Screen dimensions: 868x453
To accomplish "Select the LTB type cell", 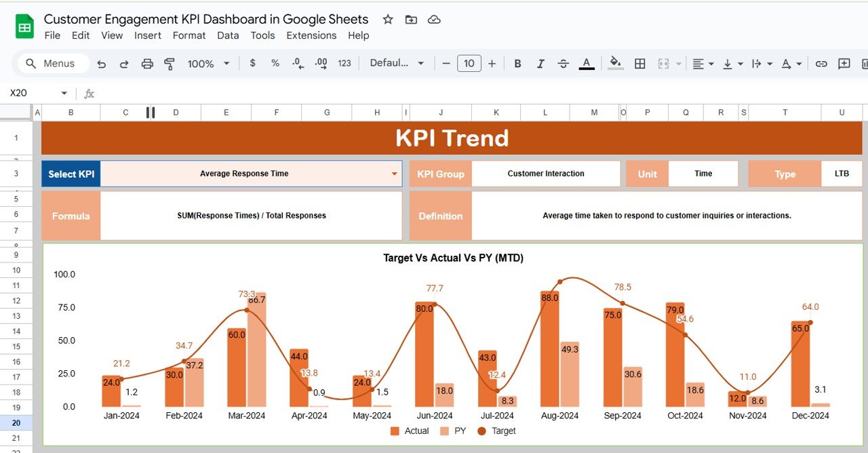I will (842, 174).
